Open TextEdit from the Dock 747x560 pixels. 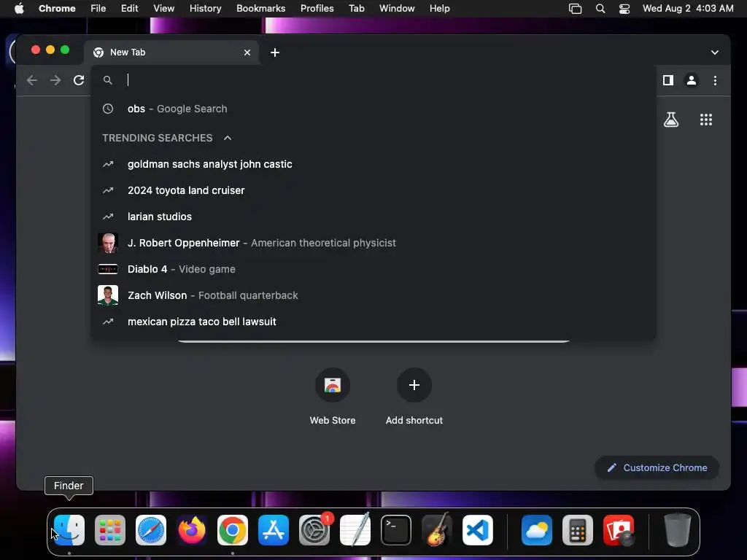pyautogui.click(x=355, y=530)
